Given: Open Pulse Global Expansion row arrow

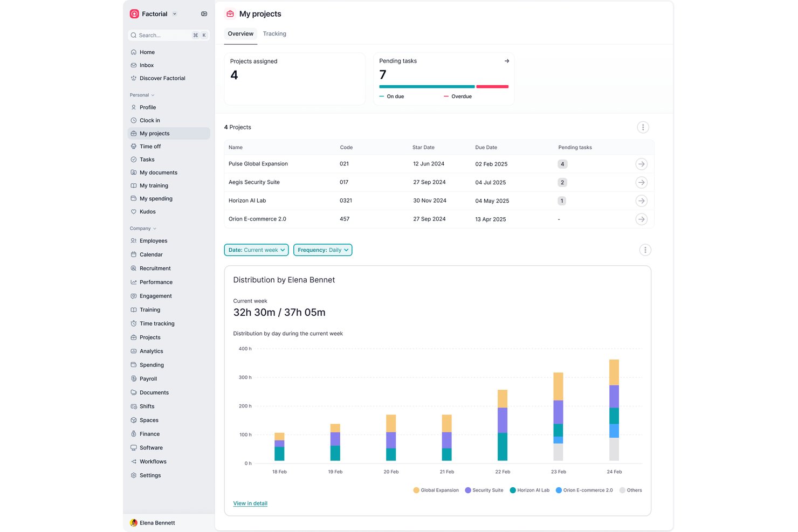Looking at the screenshot, I should click(641, 164).
